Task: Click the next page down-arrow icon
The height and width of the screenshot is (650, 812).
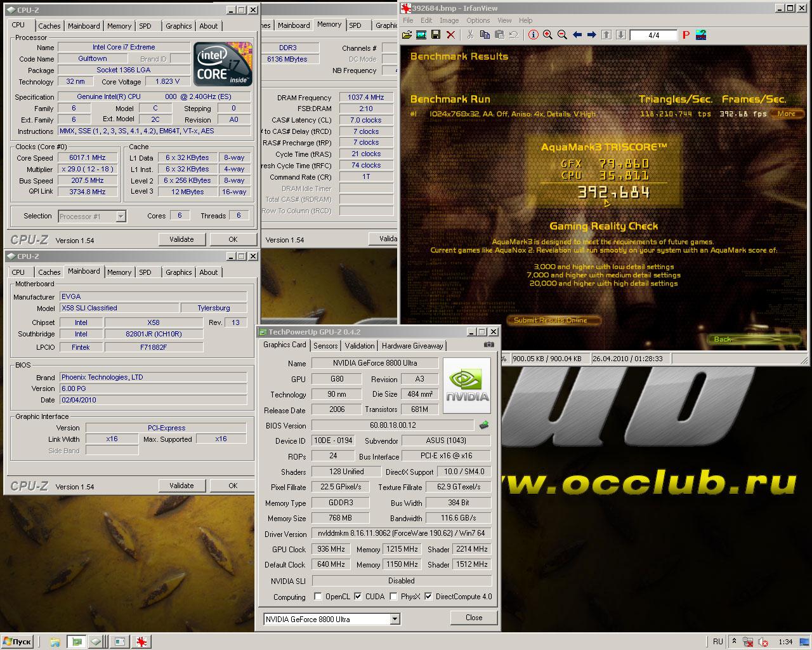Action: pyautogui.click(x=620, y=35)
